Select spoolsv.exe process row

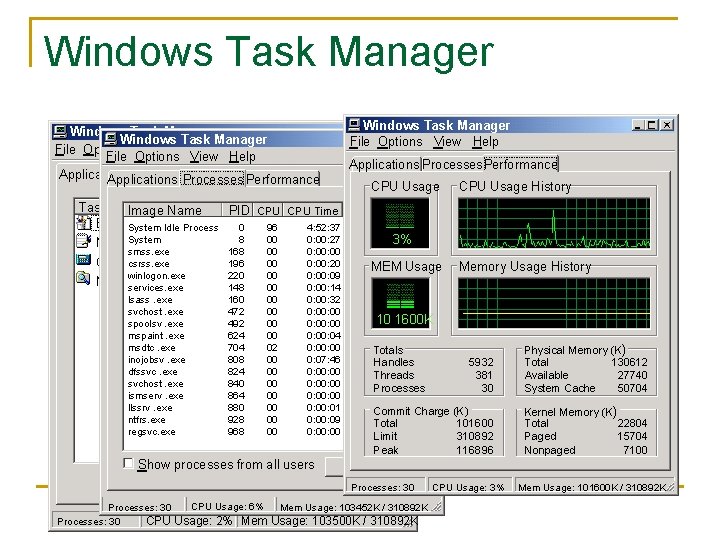click(233, 324)
